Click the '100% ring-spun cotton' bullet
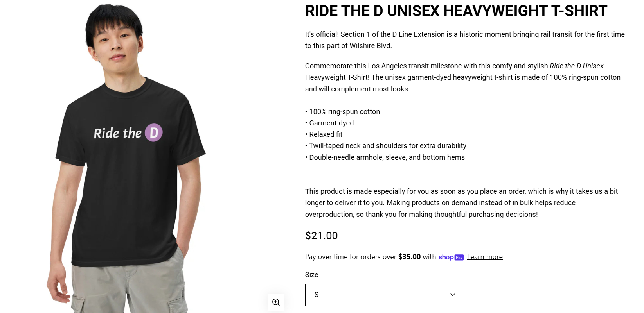 pyautogui.click(x=342, y=112)
